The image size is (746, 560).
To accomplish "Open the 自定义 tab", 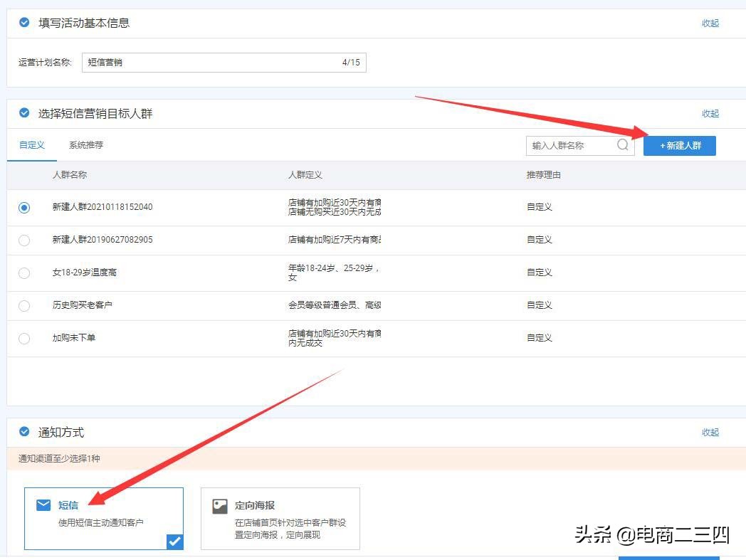I will [x=31, y=144].
